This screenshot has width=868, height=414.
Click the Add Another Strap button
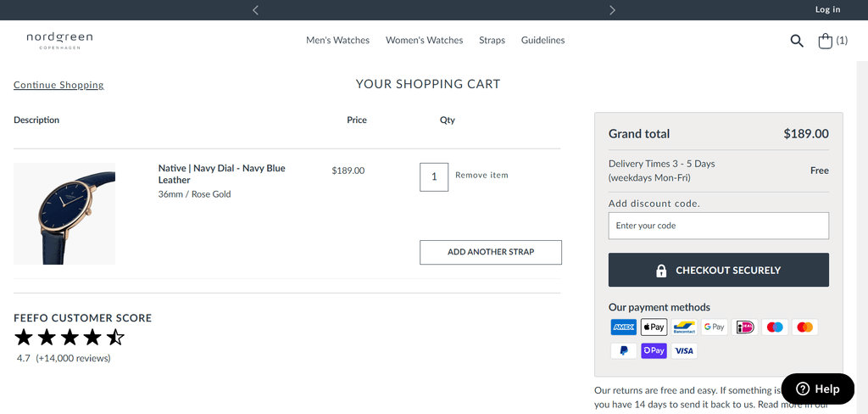pyautogui.click(x=491, y=252)
